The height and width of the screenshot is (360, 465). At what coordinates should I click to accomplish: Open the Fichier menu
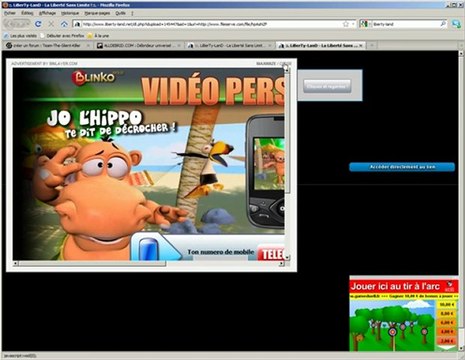click(10, 13)
